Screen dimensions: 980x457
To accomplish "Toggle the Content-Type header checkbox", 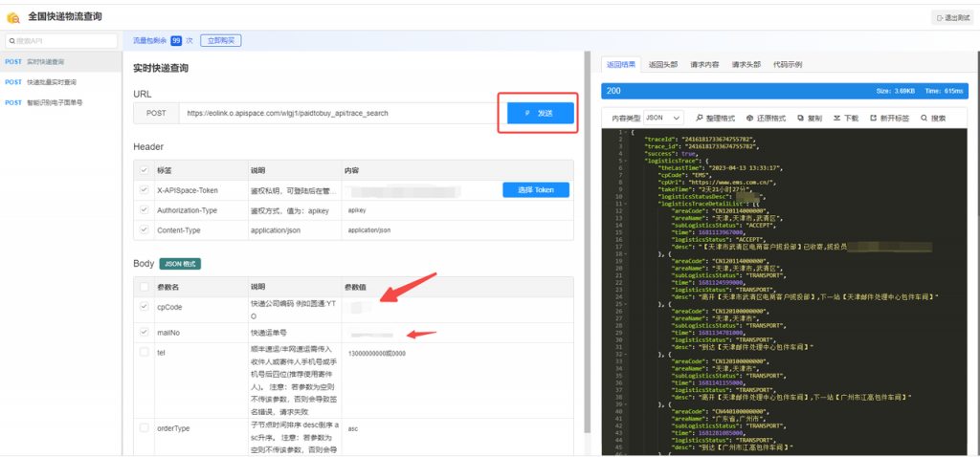I will click(x=145, y=229).
